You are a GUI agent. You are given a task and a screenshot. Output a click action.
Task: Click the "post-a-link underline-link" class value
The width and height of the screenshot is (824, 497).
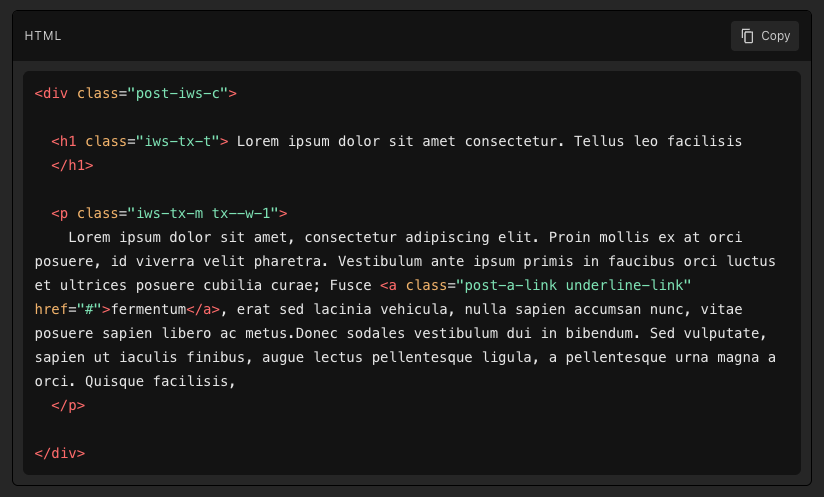point(573,285)
